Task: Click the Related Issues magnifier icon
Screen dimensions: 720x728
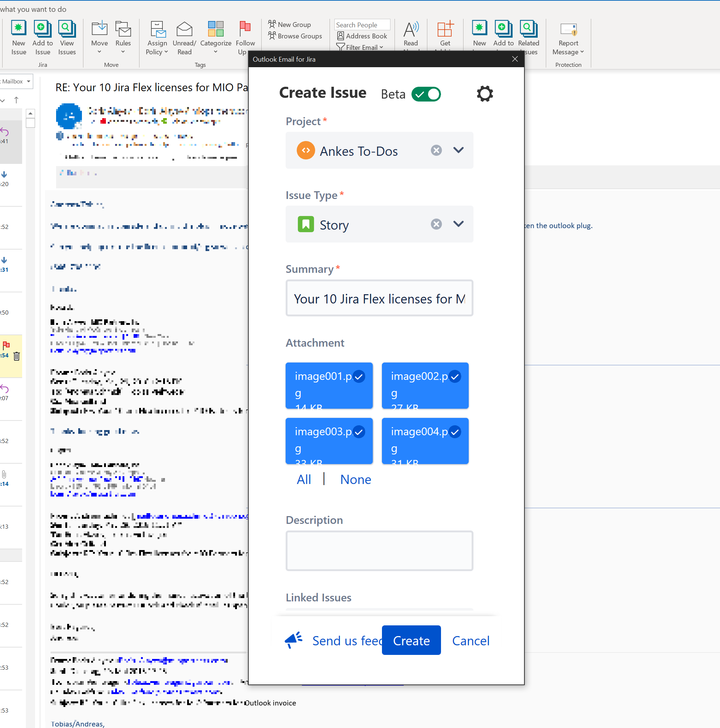Action: point(528,28)
